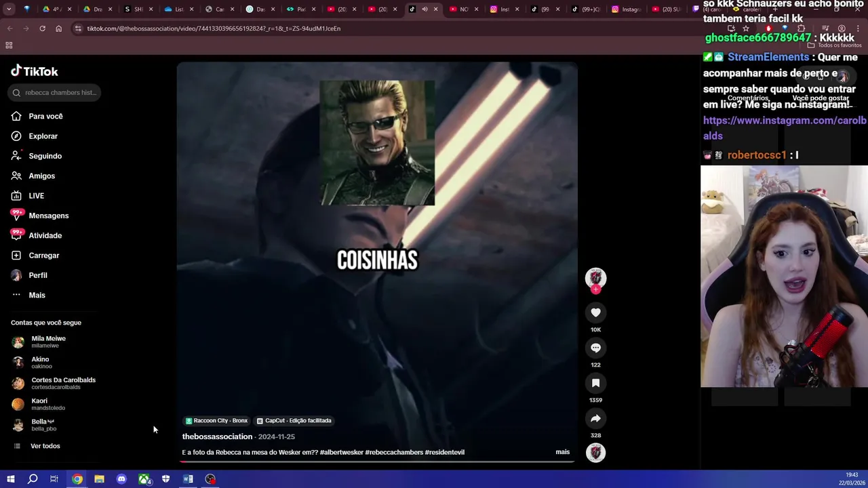Click the #albertwesker hashtag
This screenshot has height=488, width=868.
coord(341,452)
